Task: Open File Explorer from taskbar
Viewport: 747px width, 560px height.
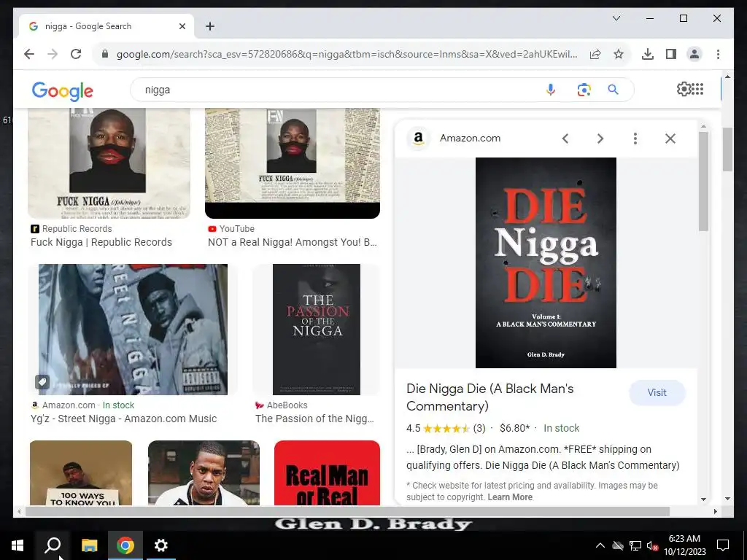Action: pos(89,545)
